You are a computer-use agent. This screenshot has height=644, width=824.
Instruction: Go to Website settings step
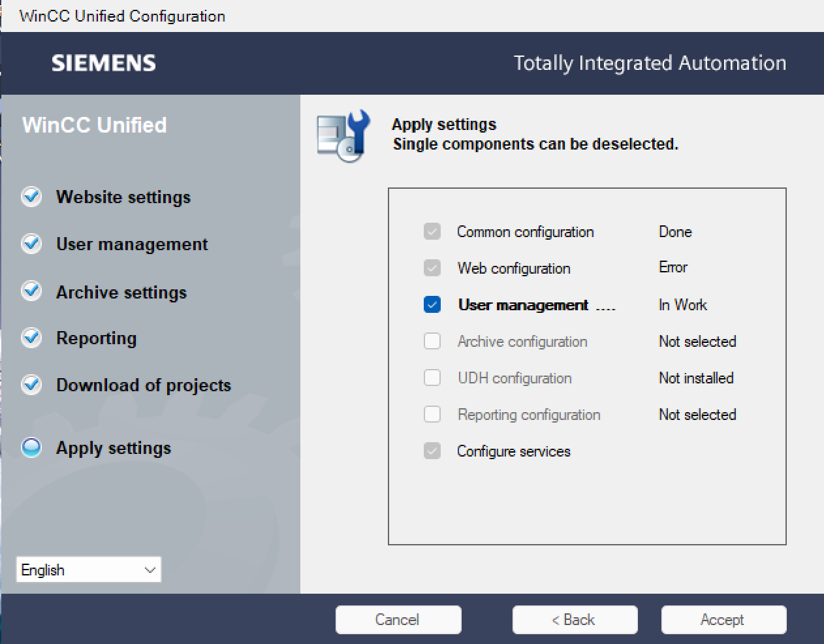click(x=123, y=197)
